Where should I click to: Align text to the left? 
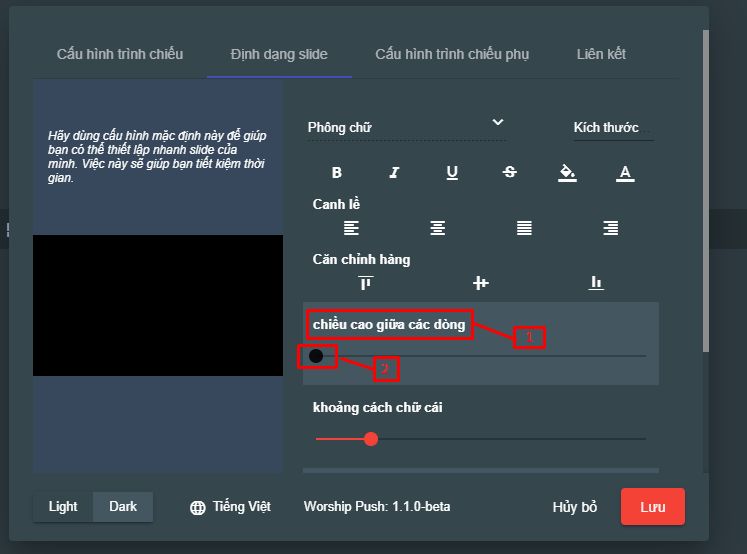[352, 228]
